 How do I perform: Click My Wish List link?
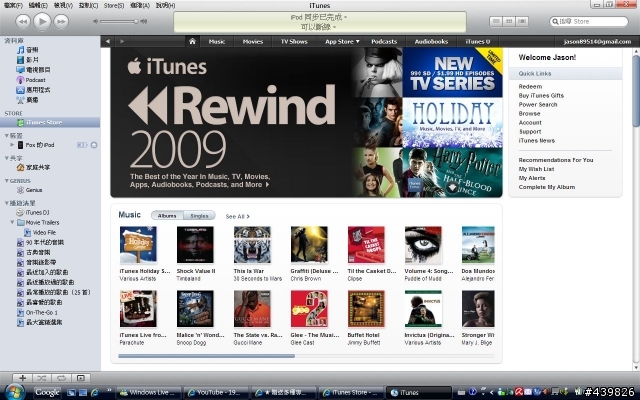coord(536,169)
